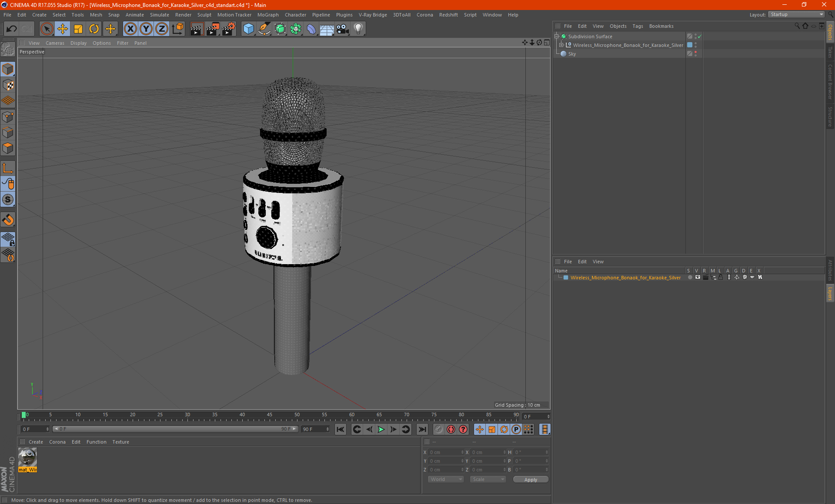Render active view clapperboard icon

pyautogui.click(x=197, y=29)
